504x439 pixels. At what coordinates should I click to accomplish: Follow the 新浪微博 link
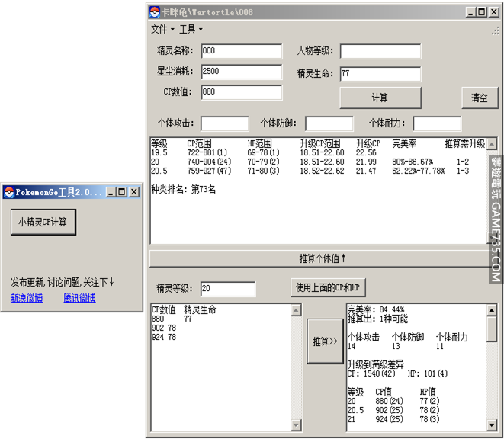27,298
